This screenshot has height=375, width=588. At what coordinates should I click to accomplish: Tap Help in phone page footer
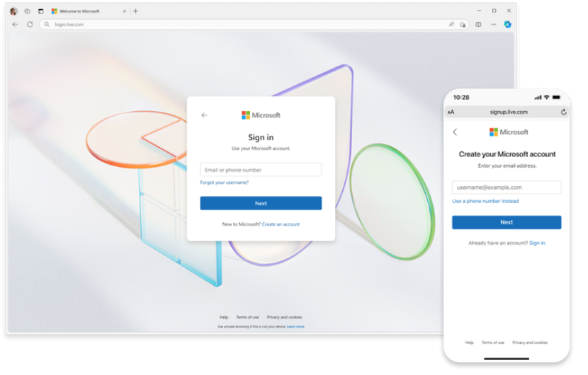click(470, 342)
